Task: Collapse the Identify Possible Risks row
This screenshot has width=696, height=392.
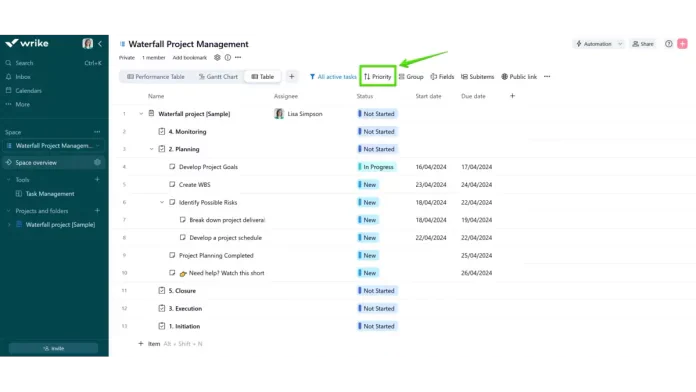Action: pos(162,202)
